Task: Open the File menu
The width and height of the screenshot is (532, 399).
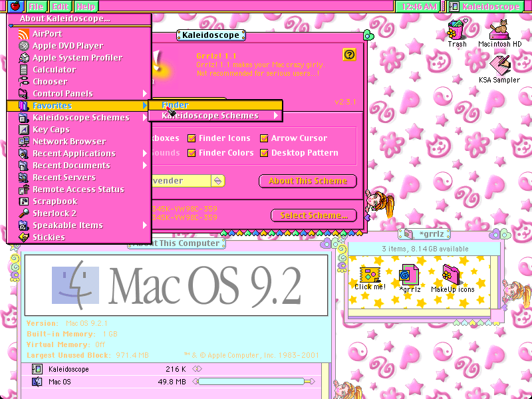Action: pyautogui.click(x=36, y=7)
